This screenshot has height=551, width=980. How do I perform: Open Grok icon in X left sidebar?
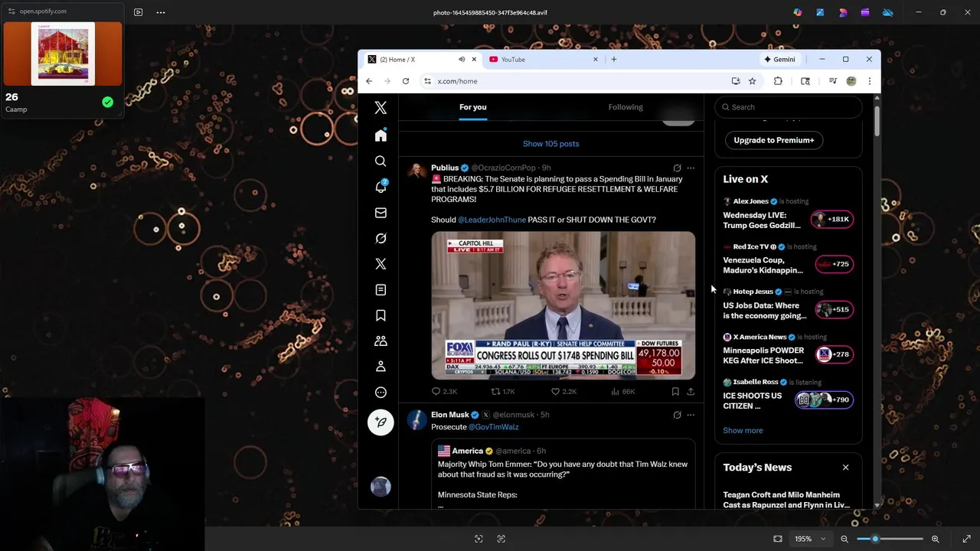[381, 238]
